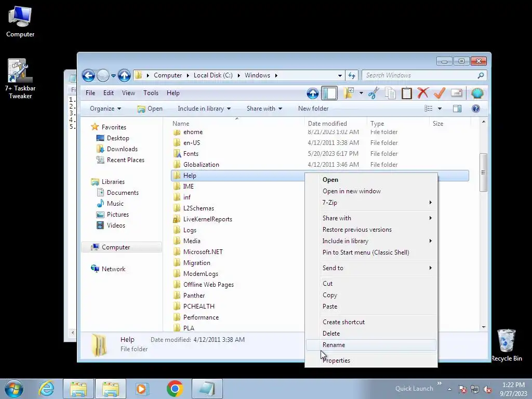Open the Help menu in menu bar
Image resolution: width=532 pixels, height=399 pixels.
pos(173,93)
